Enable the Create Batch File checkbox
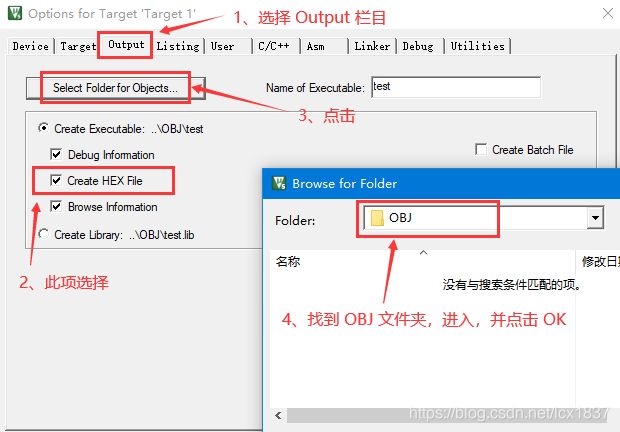Image resolution: width=620 pixels, height=432 pixels. [x=481, y=149]
